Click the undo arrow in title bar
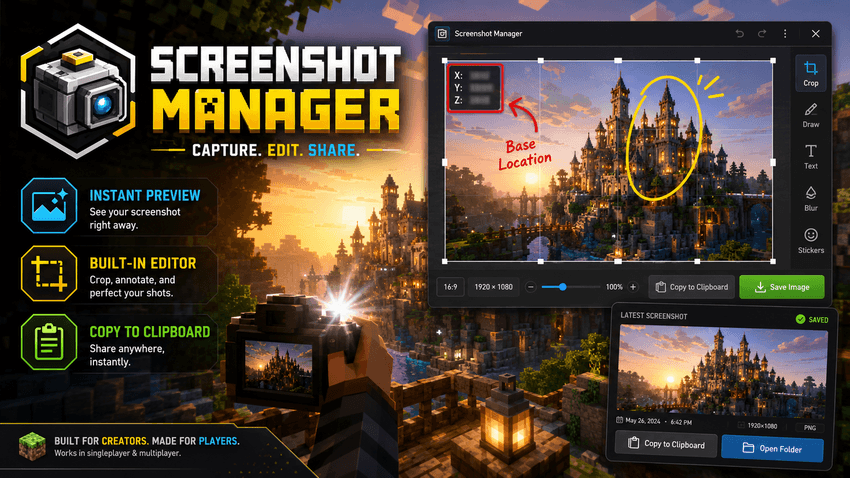 point(739,34)
